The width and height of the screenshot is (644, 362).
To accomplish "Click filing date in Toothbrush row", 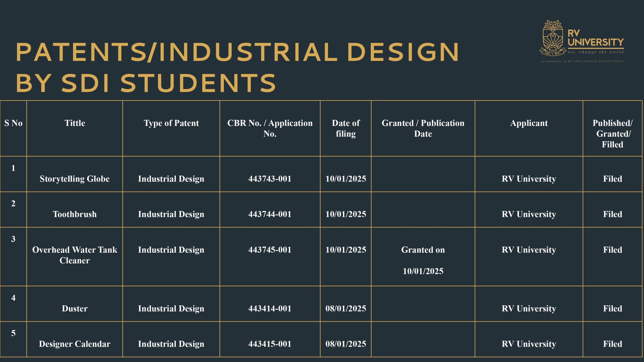I will click(346, 214).
